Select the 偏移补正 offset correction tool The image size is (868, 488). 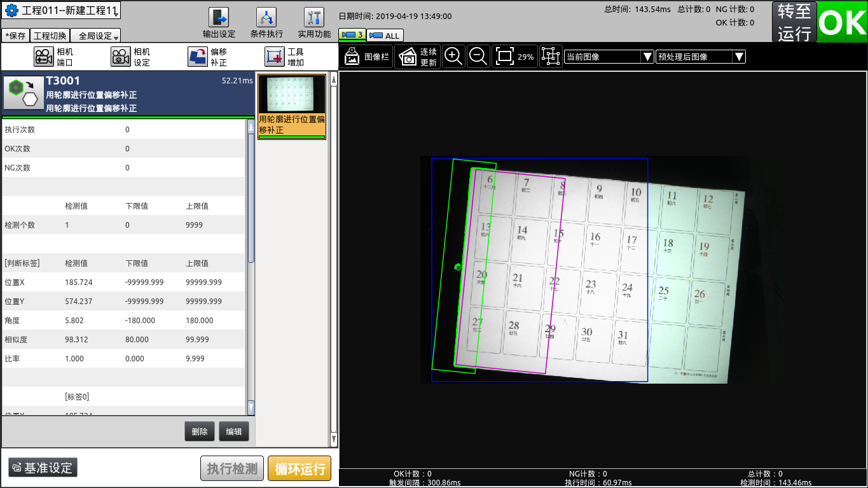pyautogui.click(x=207, y=57)
